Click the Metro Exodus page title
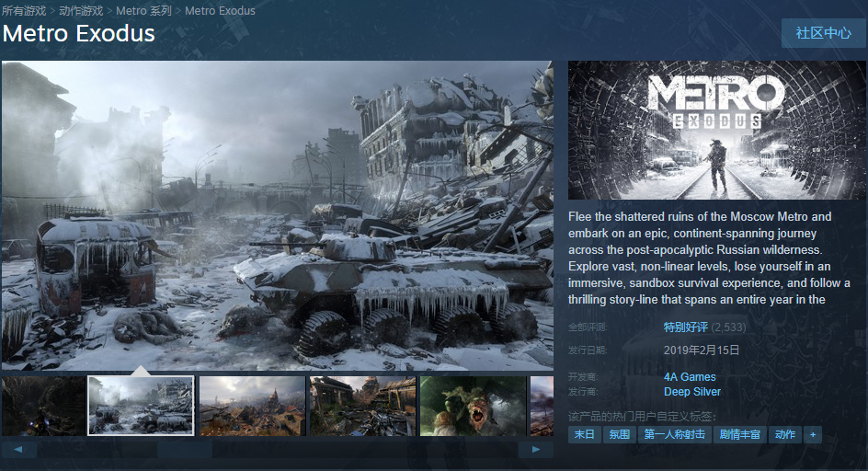868x471 pixels. tap(78, 34)
